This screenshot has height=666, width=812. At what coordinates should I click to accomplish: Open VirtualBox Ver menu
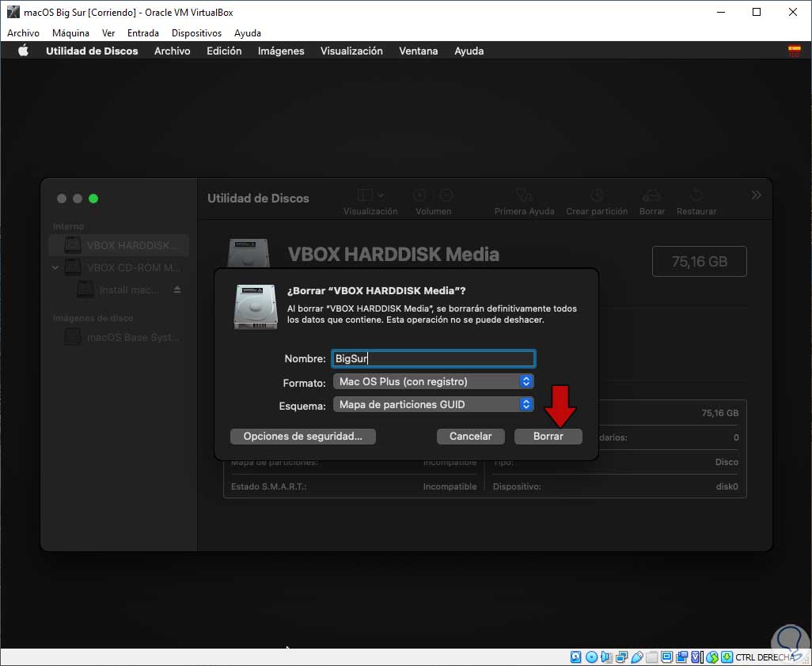108,33
